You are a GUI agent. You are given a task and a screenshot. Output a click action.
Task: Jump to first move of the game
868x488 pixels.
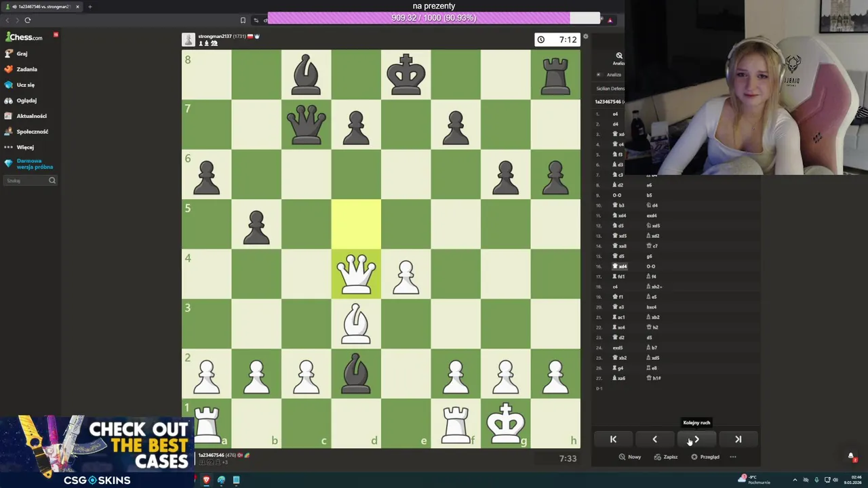pyautogui.click(x=613, y=439)
